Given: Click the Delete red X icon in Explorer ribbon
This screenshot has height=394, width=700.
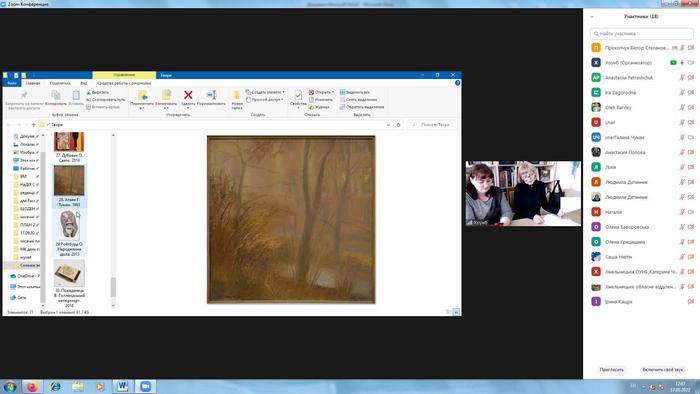Looking at the screenshot, I should 188,95.
